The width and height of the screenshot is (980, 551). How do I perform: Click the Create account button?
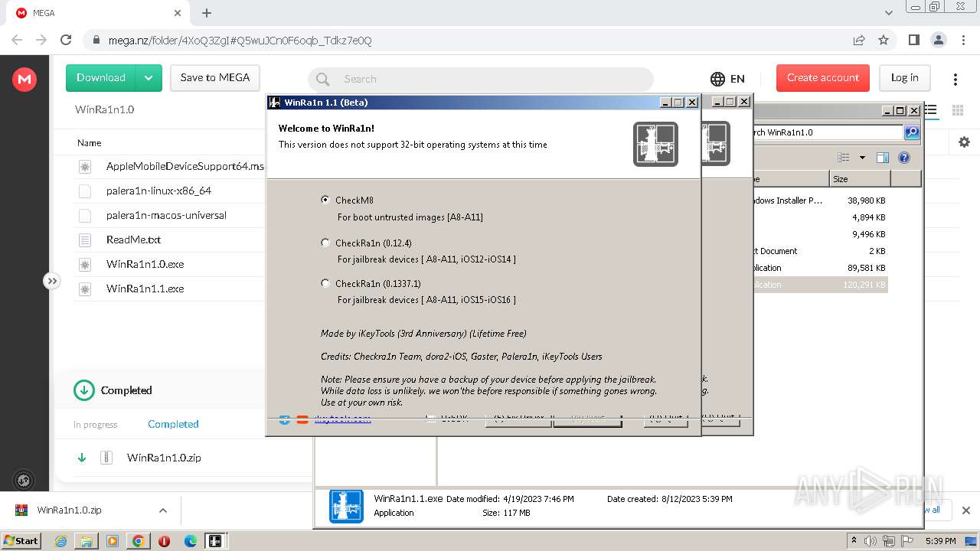(823, 78)
